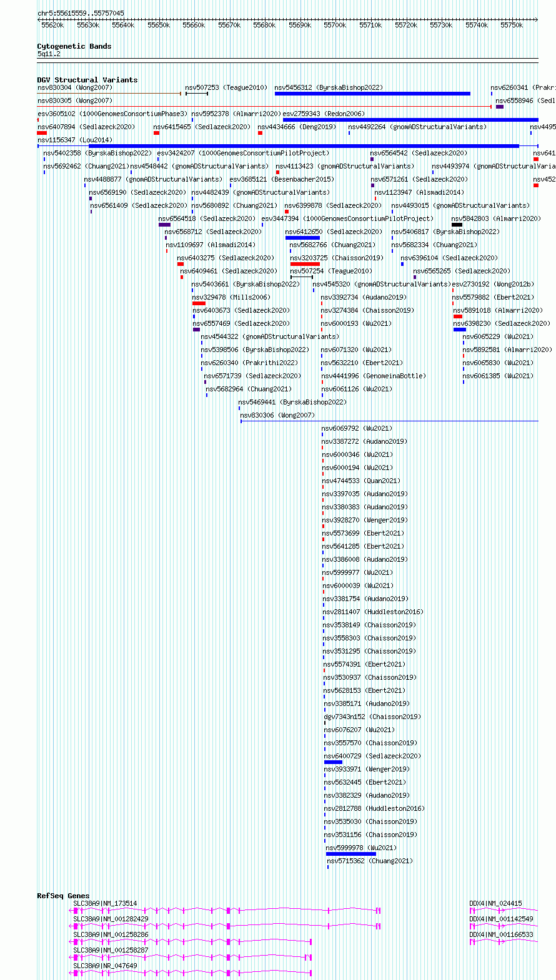The height and width of the screenshot is (980, 556).
Task: Open esv3685121 (Besenbacher2015) variant
Action: (x=282, y=179)
